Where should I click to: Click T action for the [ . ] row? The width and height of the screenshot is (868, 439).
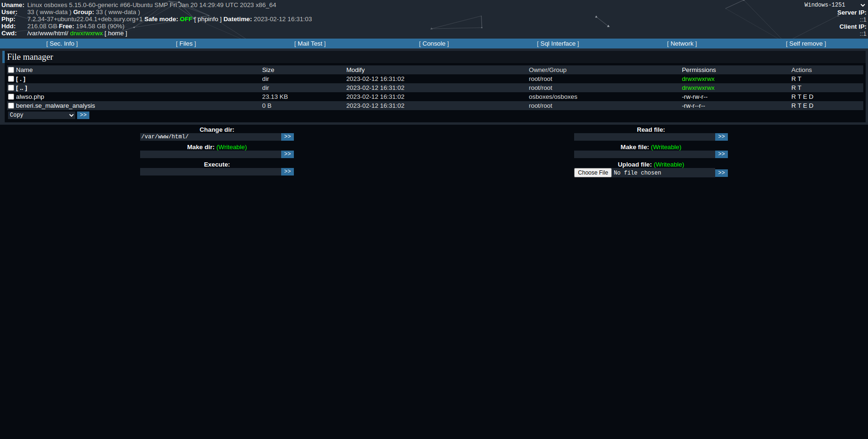pyautogui.click(x=799, y=79)
